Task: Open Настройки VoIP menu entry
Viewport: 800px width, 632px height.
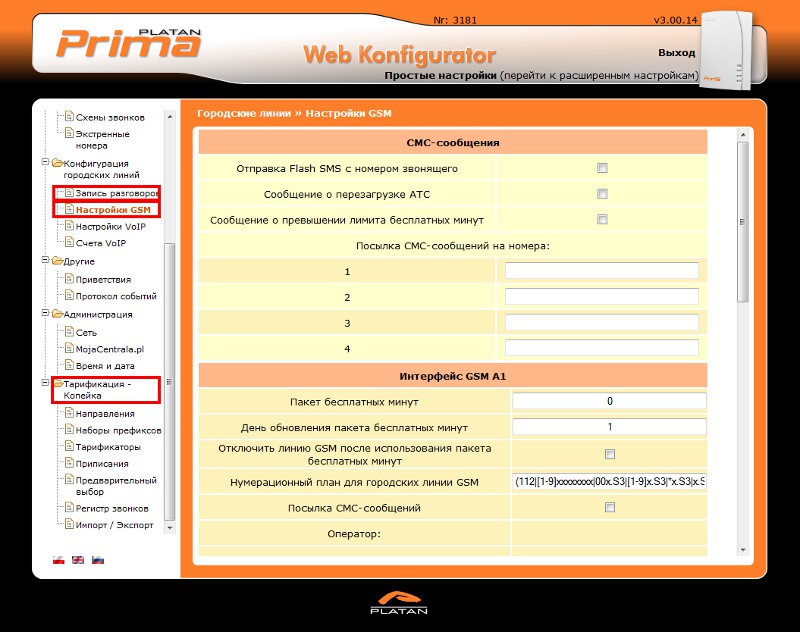Action: (111, 226)
